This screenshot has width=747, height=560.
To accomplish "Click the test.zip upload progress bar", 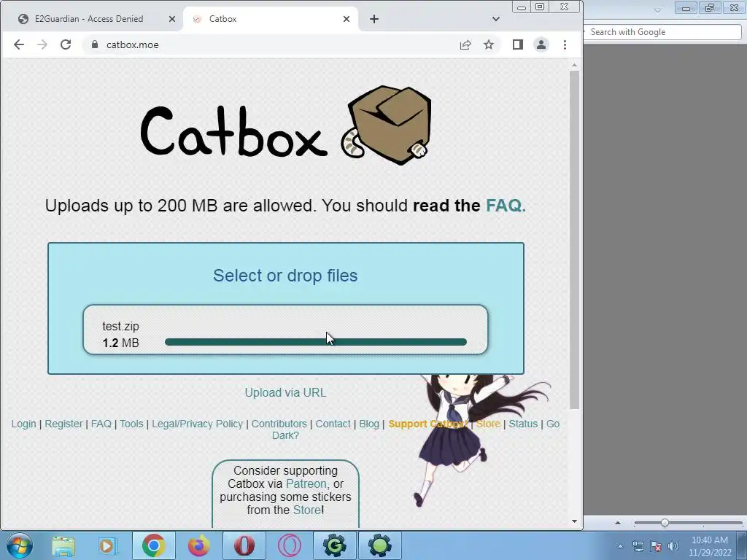I will [315, 342].
